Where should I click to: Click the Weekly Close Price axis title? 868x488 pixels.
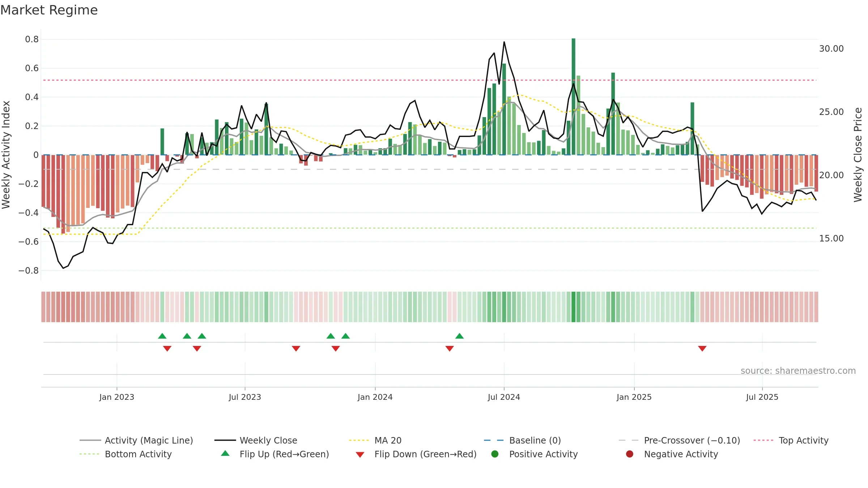[x=858, y=155]
